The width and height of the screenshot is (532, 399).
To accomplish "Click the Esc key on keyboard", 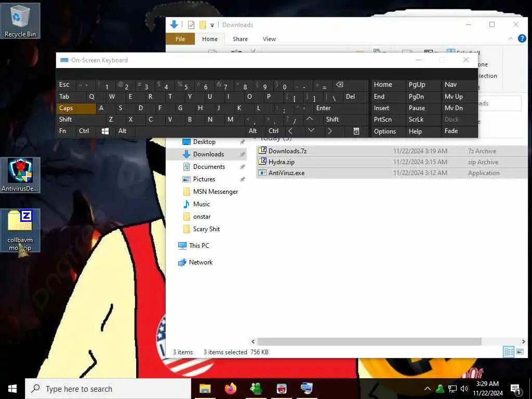I will tap(66, 85).
